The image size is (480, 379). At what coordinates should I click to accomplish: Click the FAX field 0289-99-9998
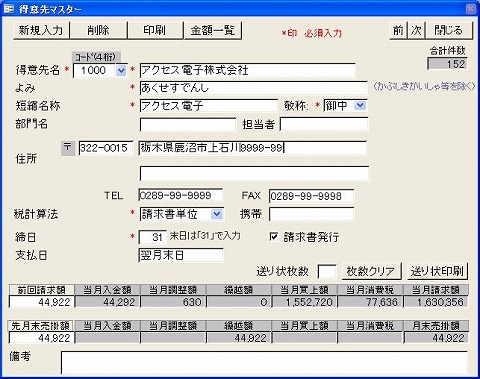(x=311, y=196)
